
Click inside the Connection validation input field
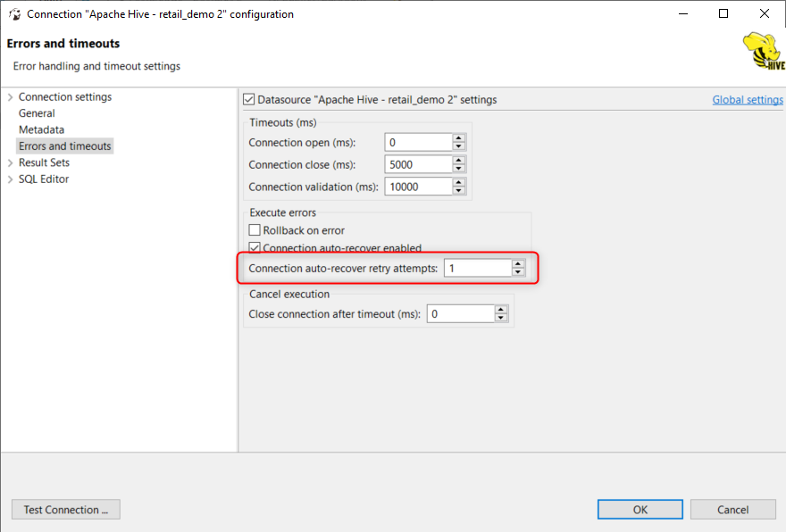pyautogui.click(x=420, y=186)
